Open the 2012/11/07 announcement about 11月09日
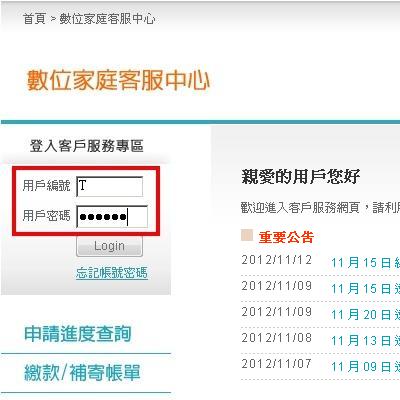This screenshot has width=400, height=400. point(365,366)
